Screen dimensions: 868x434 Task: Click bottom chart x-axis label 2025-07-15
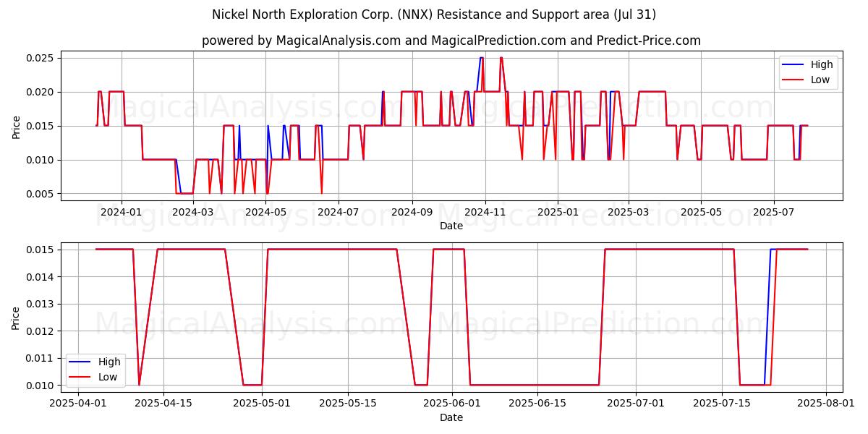[721, 404]
